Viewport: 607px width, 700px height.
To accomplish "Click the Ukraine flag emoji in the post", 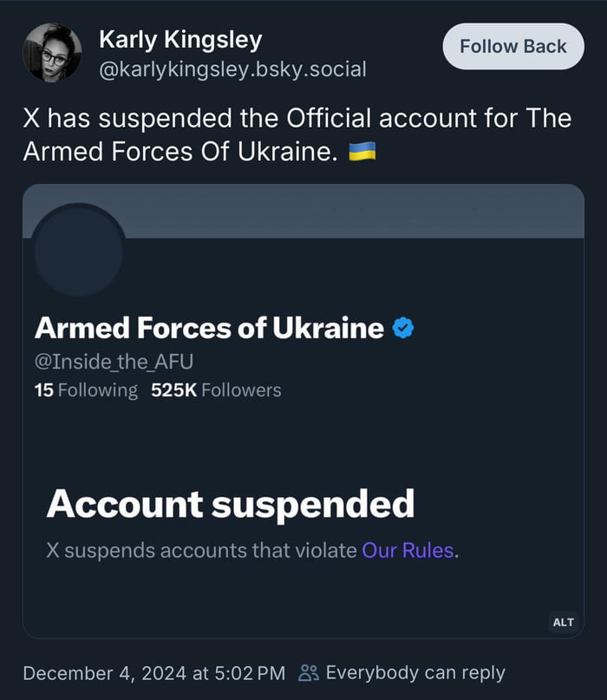I will pyautogui.click(x=362, y=152).
